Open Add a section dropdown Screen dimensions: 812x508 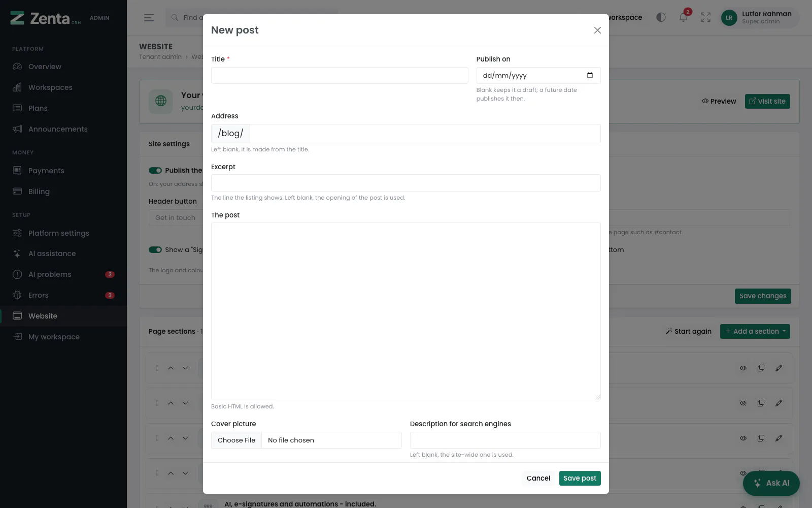[755, 331]
